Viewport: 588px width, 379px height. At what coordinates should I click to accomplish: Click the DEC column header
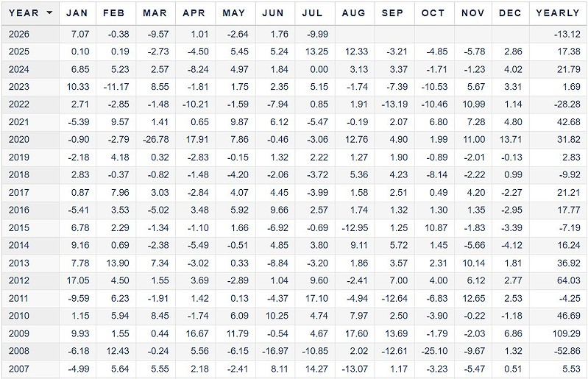[510, 13]
